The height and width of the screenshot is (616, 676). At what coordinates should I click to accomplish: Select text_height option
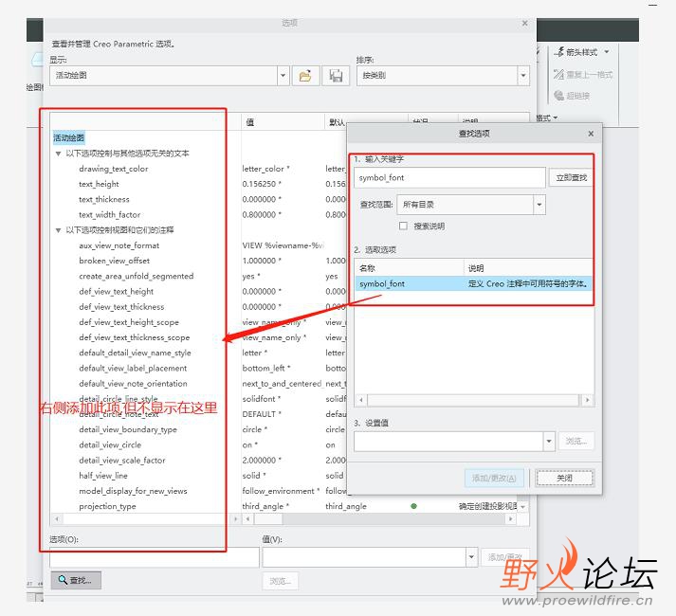point(99,184)
